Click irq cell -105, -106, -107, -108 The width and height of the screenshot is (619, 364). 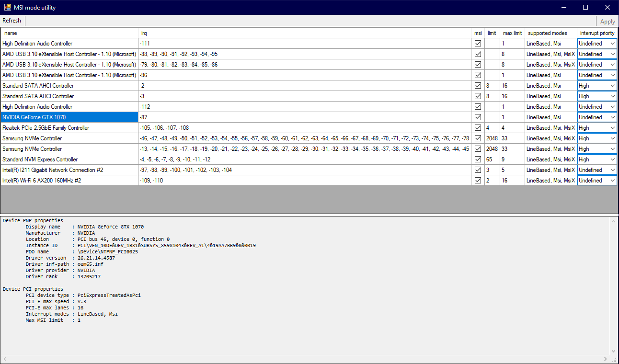click(x=305, y=128)
